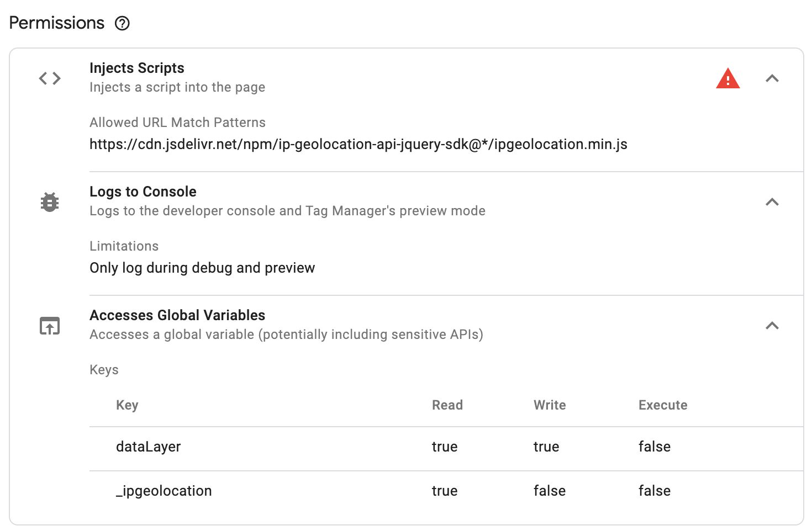Click the Logs to Console bug icon

click(50, 202)
